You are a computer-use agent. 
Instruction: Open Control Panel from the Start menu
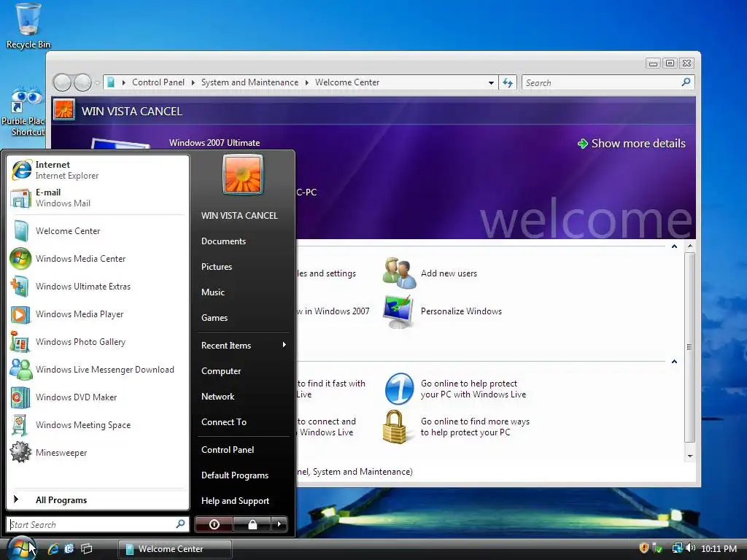(x=228, y=449)
